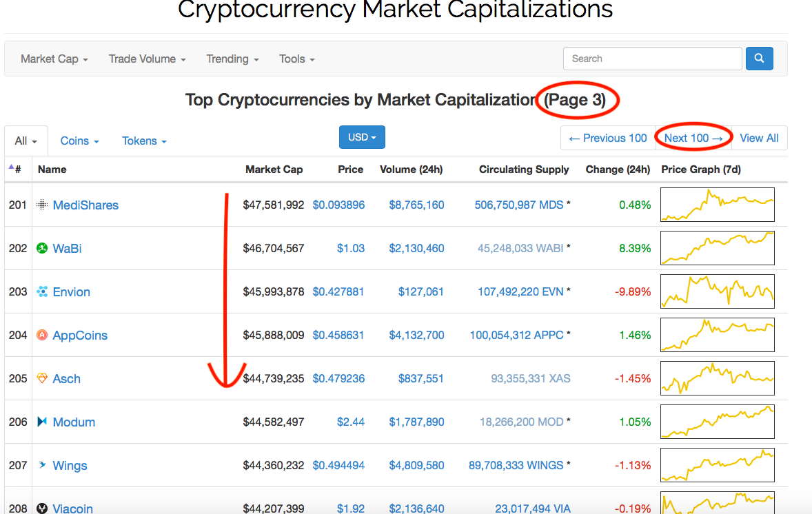Viewport: 812px width, 514px height.
Task: Select the Tokens tab dropdown
Action: click(144, 141)
